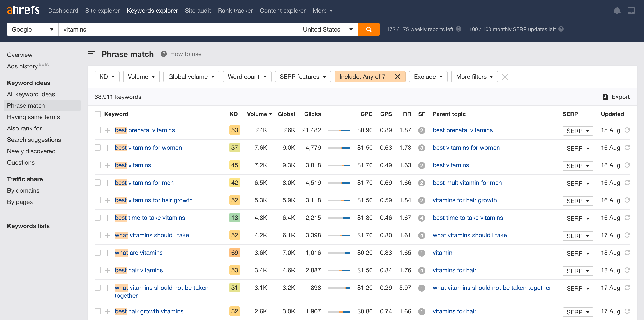
Task: Click the help icon beside weekly reports left
Action: click(458, 29)
